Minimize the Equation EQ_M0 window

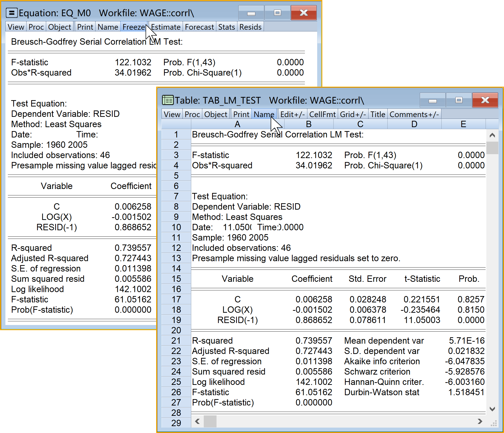coord(251,13)
